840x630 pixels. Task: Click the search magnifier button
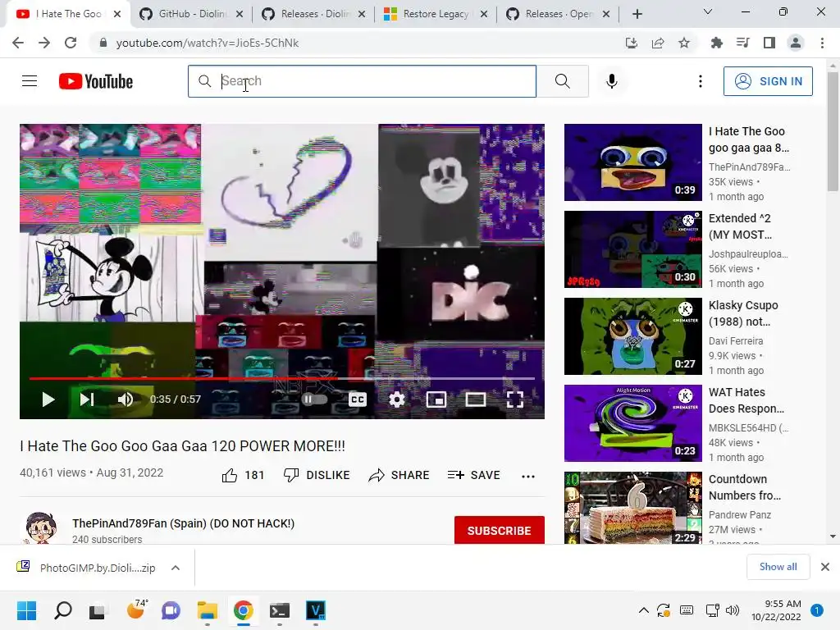563,81
